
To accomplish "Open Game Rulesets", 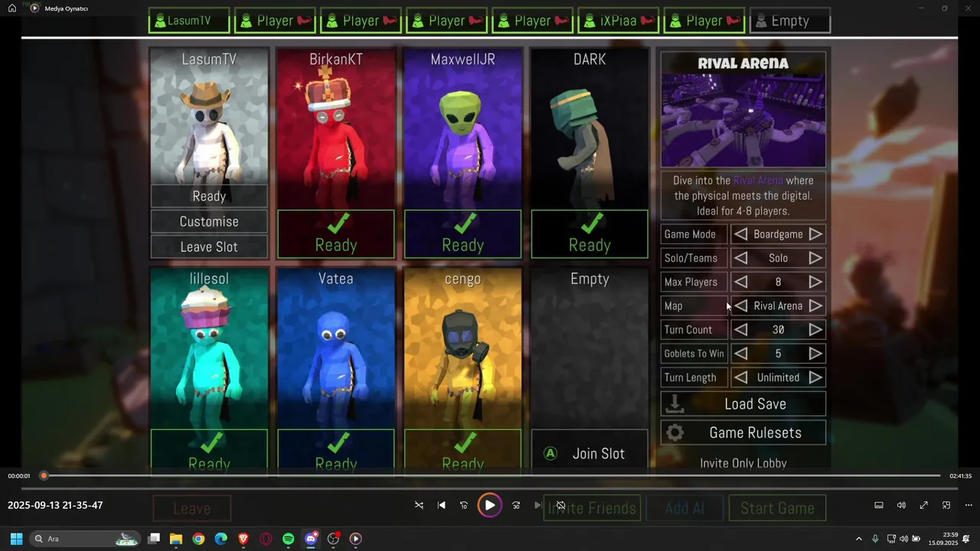I will tap(743, 433).
